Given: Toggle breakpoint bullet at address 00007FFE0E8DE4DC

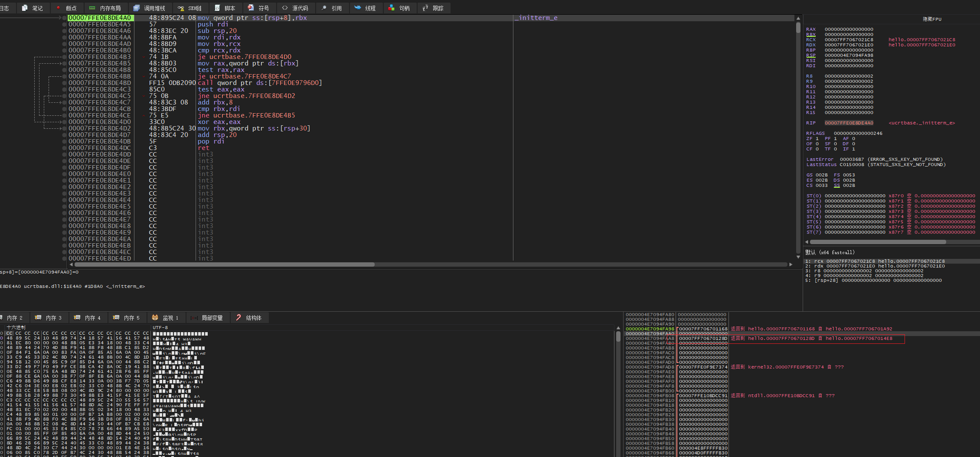Looking at the screenshot, I should pyautogui.click(x=65, y=148).
